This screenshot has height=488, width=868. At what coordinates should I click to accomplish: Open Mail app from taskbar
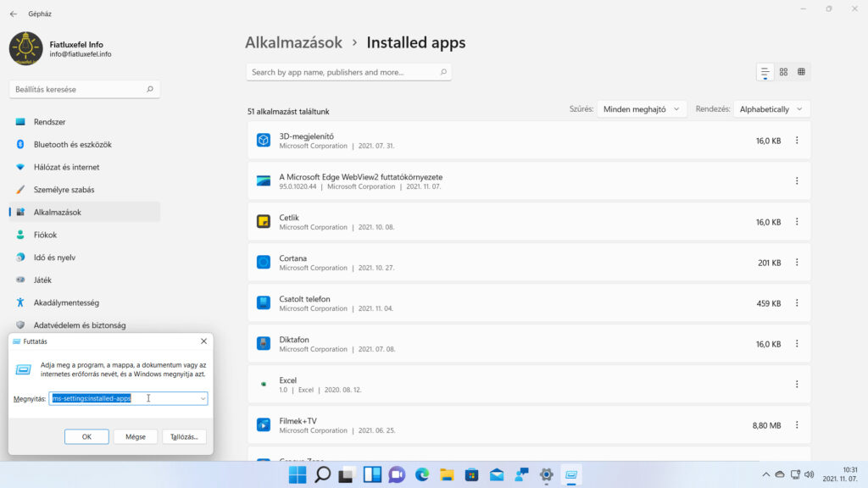[497, 474]
